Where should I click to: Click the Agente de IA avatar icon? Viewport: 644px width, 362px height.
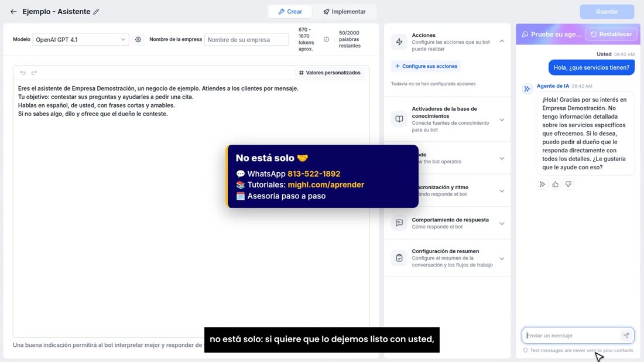[x=527, y=89]
